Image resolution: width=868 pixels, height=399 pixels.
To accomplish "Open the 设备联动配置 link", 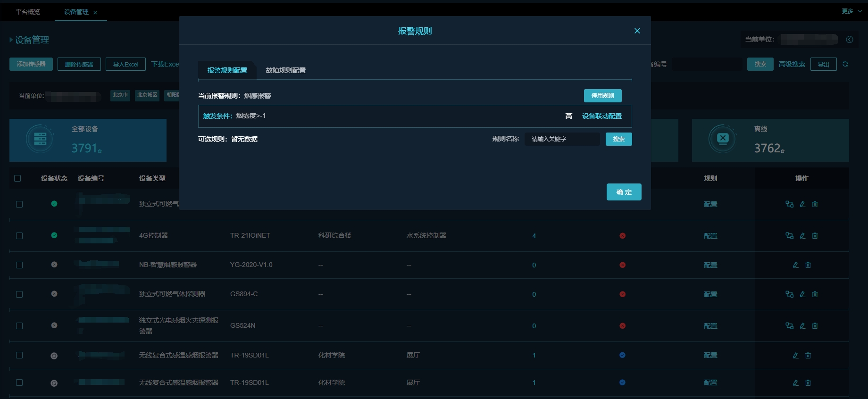I will [601, 116].
